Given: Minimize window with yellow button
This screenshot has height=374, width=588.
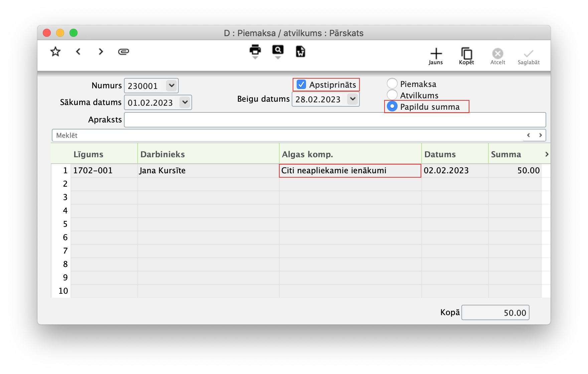Looking at the screenshot, I should pyautogui.click(x=60, y=33).
